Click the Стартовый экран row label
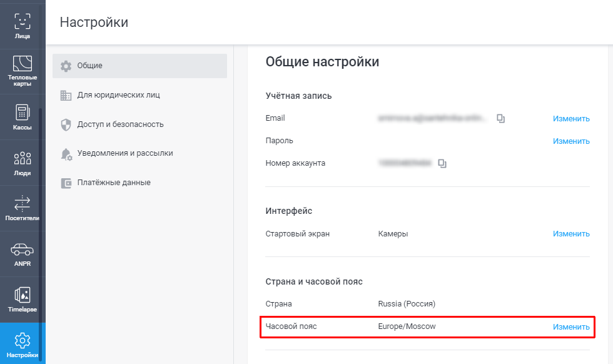 coord(298,234)
